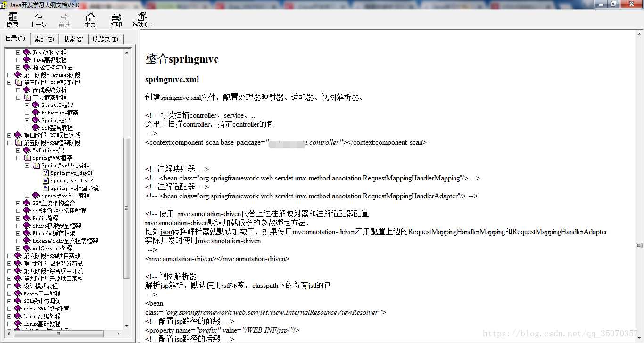
Task: Click open-book icon beside SpringMVC框架
Action: point(27,158)
